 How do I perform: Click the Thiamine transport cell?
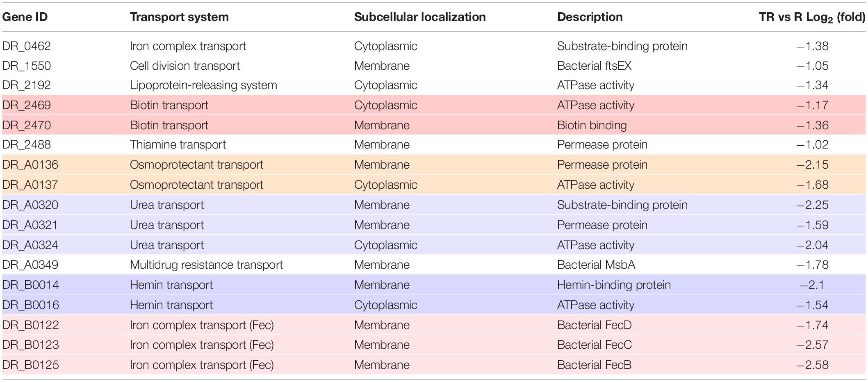178,144
